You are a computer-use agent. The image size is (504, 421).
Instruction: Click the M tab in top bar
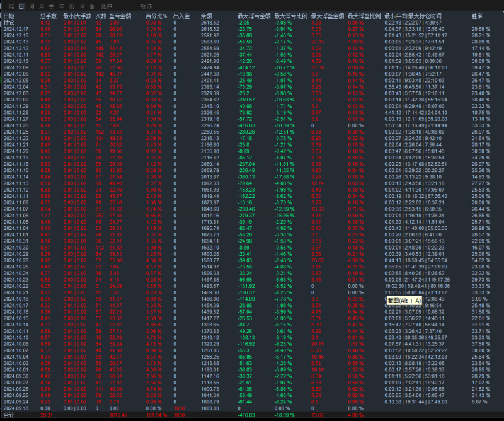tap(81, 6)
